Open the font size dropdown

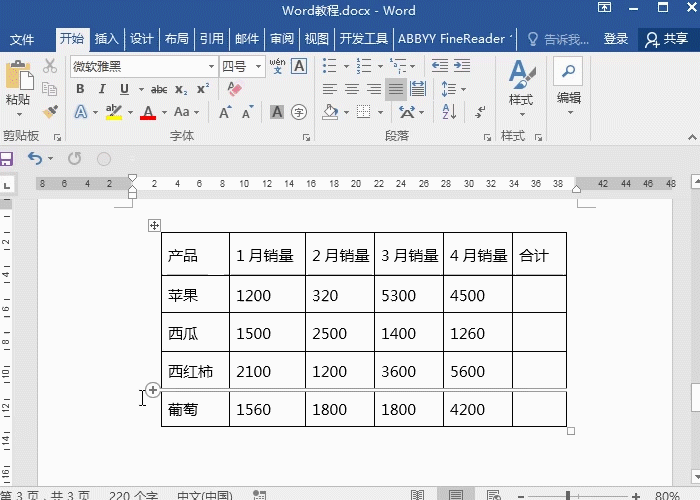click(258, 67)
